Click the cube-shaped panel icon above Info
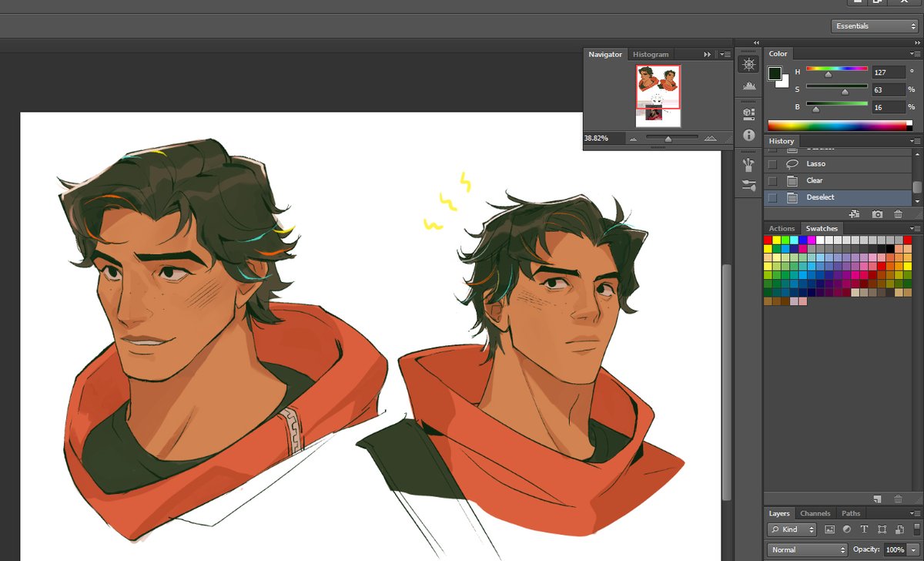 click(x=748, y=113)
